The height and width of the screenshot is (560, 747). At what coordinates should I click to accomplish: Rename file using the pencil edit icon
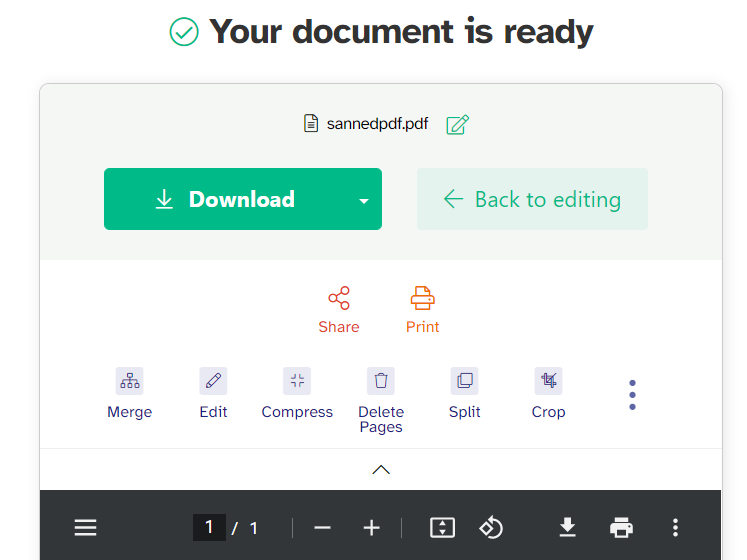point(458,124)
